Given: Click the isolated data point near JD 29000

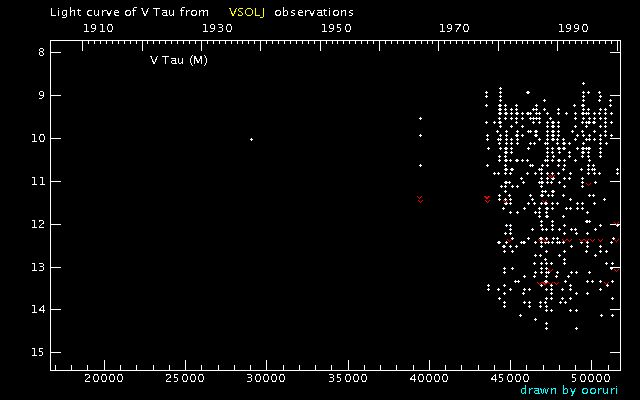Looking at the screenshot, I should tap(251, 140).
